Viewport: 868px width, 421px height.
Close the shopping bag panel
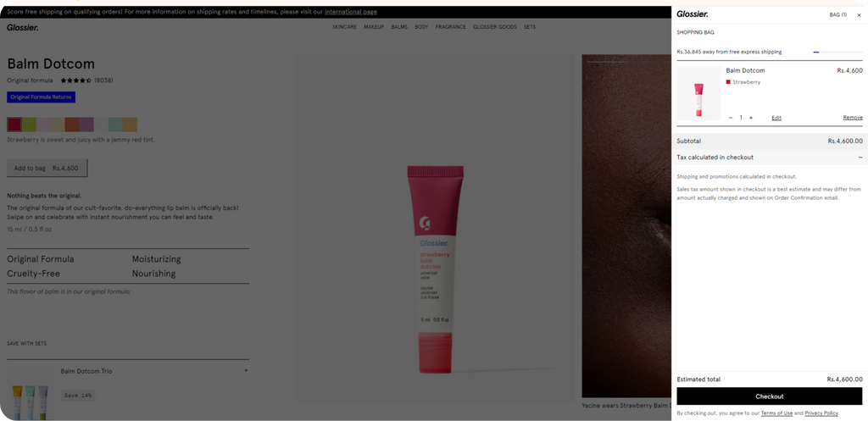click(859, 15)
